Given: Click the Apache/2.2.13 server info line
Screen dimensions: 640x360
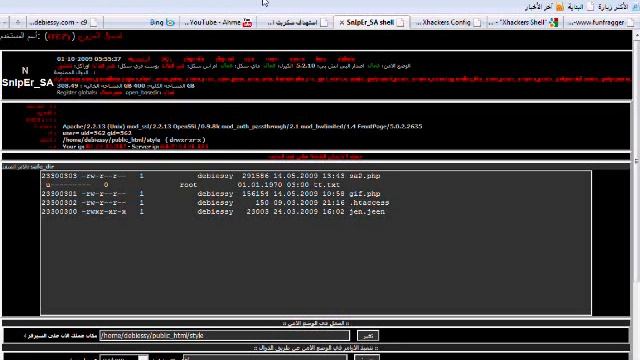Looking at the screenshot, I should click(242, 127).
